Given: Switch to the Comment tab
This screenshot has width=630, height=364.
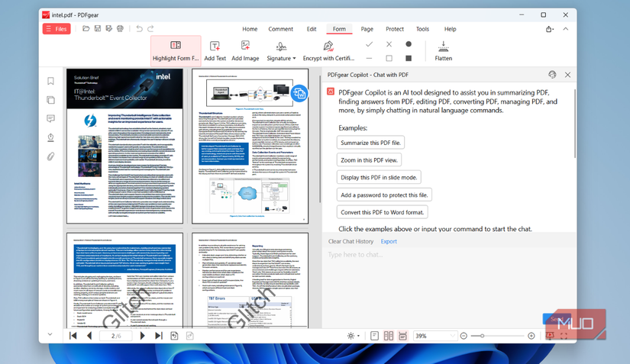Looking at the screenshot, I should pyautogui.click(x=281, y=29).
